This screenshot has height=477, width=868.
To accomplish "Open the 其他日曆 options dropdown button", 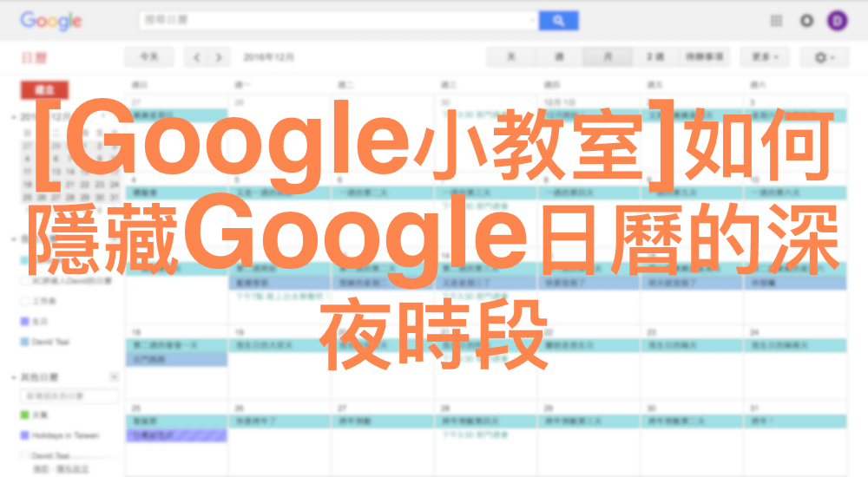I will click(x=114, y=377).
